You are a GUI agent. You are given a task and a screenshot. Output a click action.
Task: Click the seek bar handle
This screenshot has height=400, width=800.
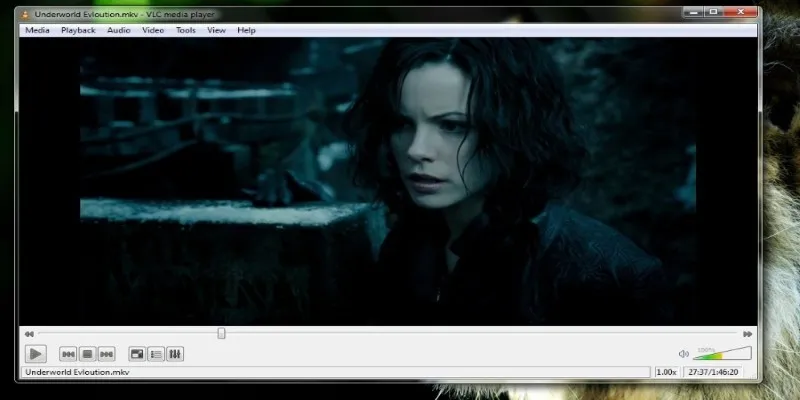tap(221, 333)
